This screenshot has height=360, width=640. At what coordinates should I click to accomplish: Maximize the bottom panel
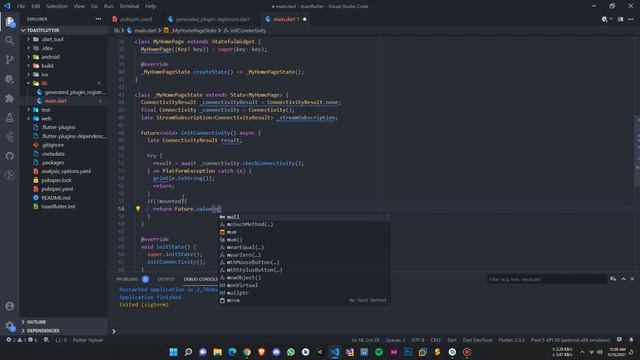(x=623, y=279)
